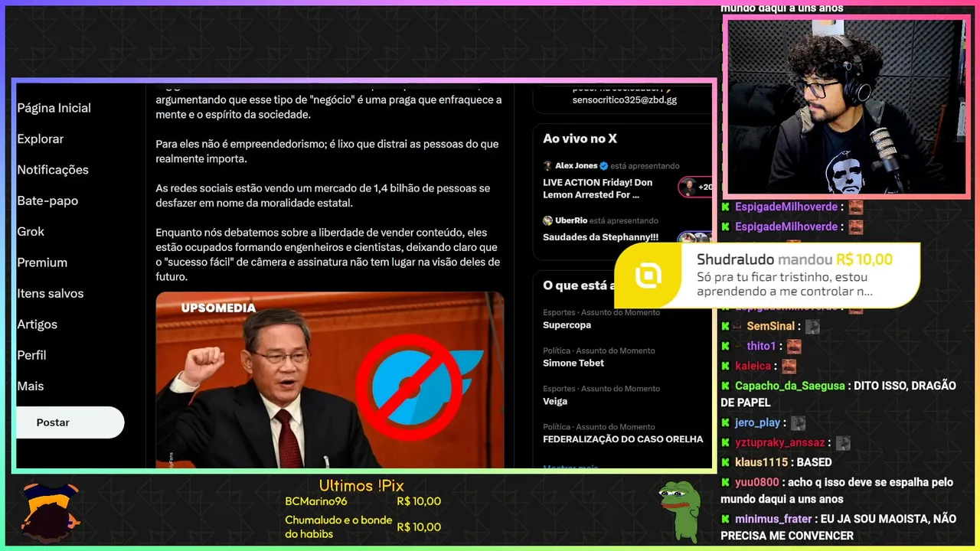Click the small user badge before SemSinal
Viewport: 980px width, 551px height.
738,327
